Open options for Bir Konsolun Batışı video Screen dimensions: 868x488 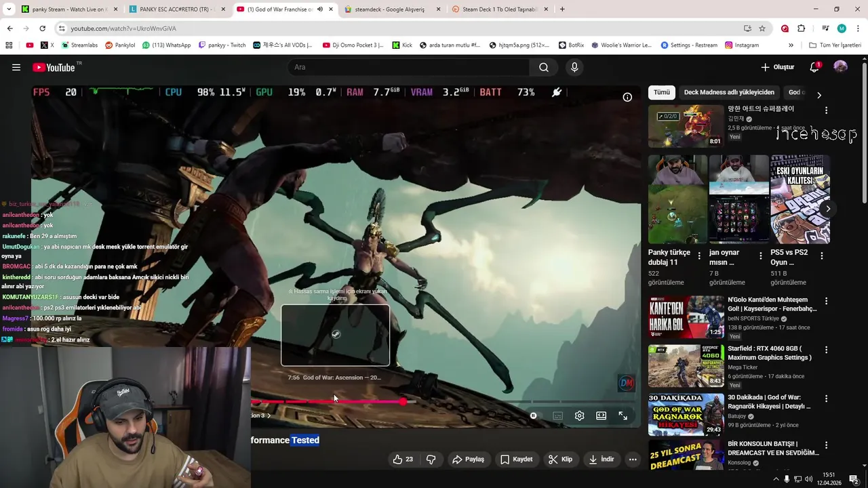tap(826, 447)
